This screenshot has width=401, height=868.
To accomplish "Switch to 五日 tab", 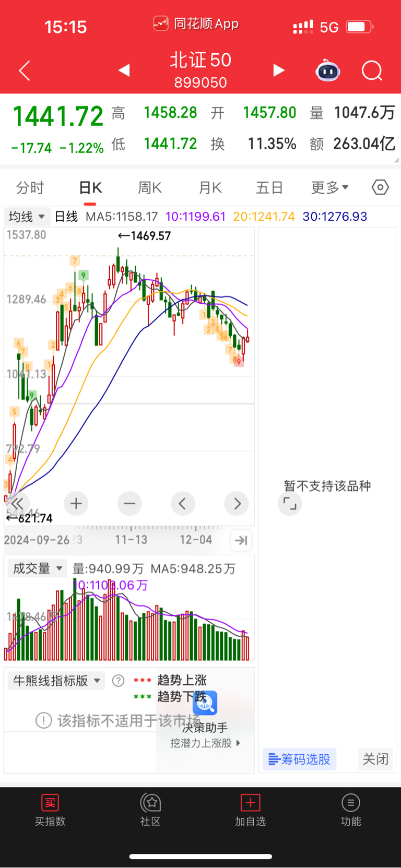I will pyautogui.click(x=269, y=187).
